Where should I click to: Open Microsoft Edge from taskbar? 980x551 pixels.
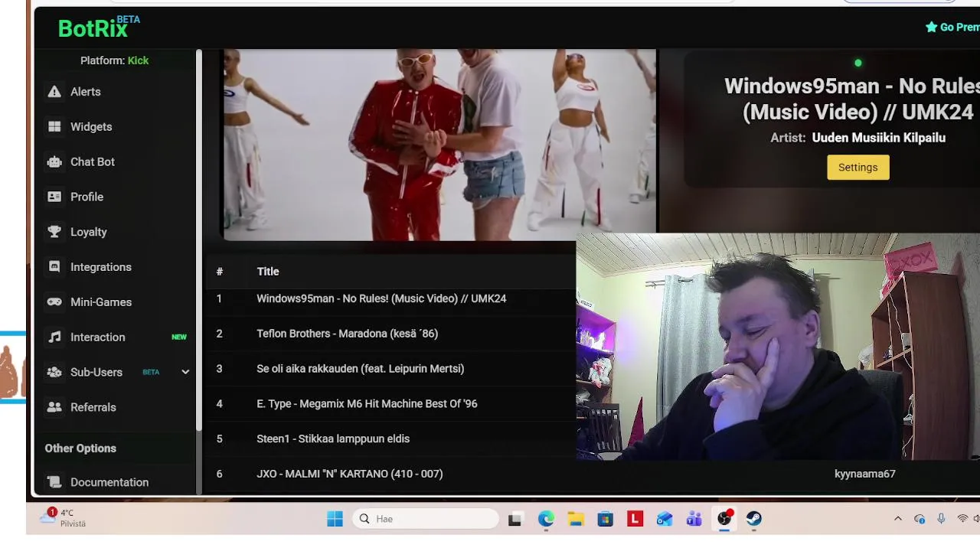(546, 520)
